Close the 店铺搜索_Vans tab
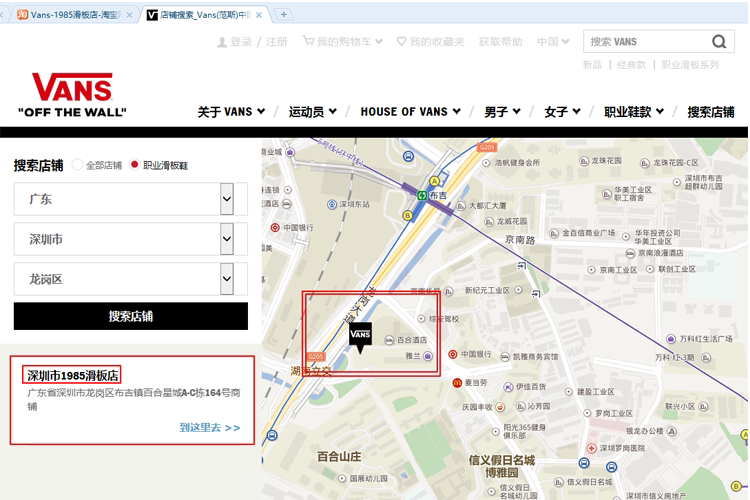 259,15
